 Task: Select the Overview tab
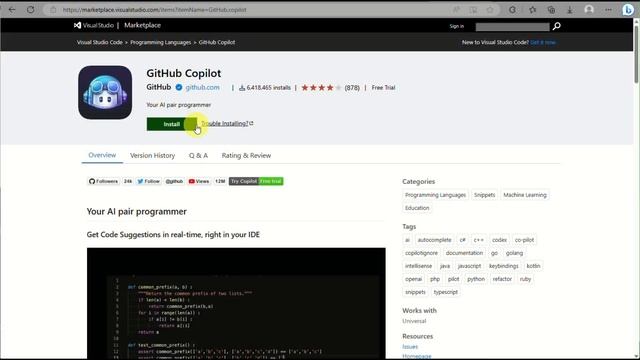(x=102, y=155)
